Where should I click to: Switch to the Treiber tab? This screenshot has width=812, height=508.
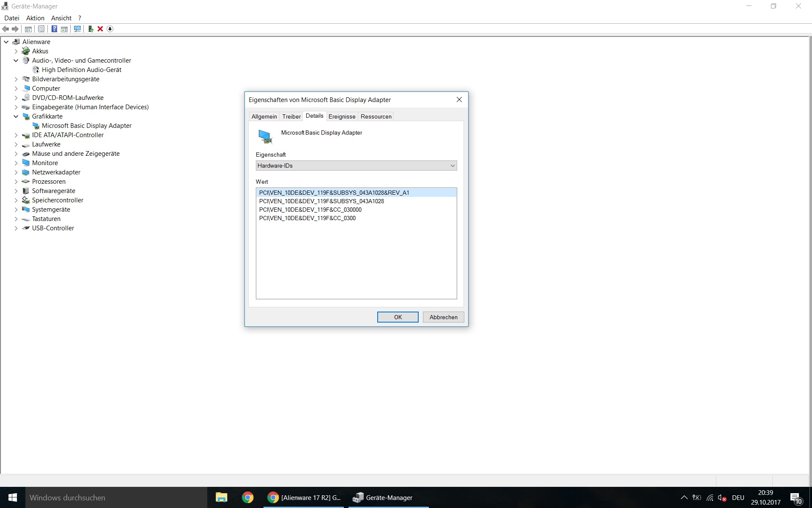291,116
